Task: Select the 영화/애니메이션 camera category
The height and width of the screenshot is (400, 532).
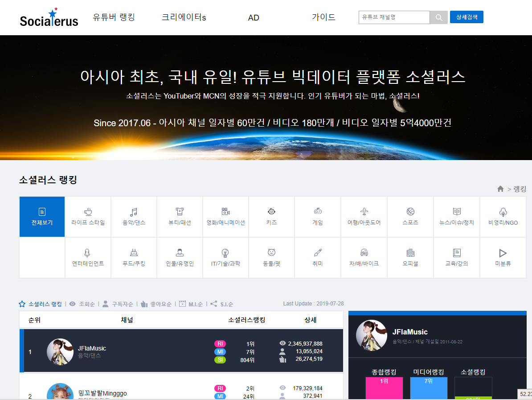Action: 225,217
